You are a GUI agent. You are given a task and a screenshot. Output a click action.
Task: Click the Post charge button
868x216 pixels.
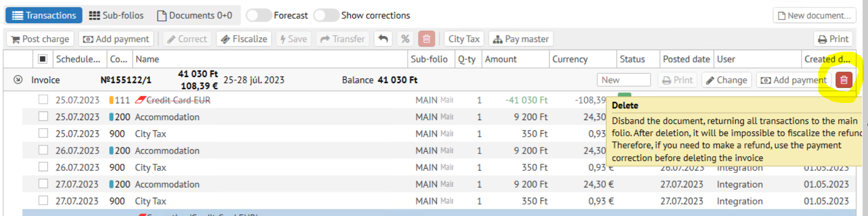(x=41, y=39)
